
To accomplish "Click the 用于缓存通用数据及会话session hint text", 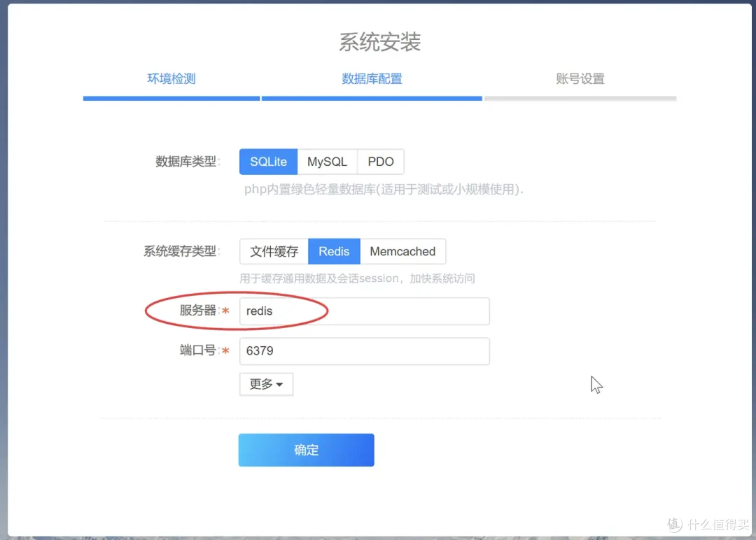I will point(357,278).
